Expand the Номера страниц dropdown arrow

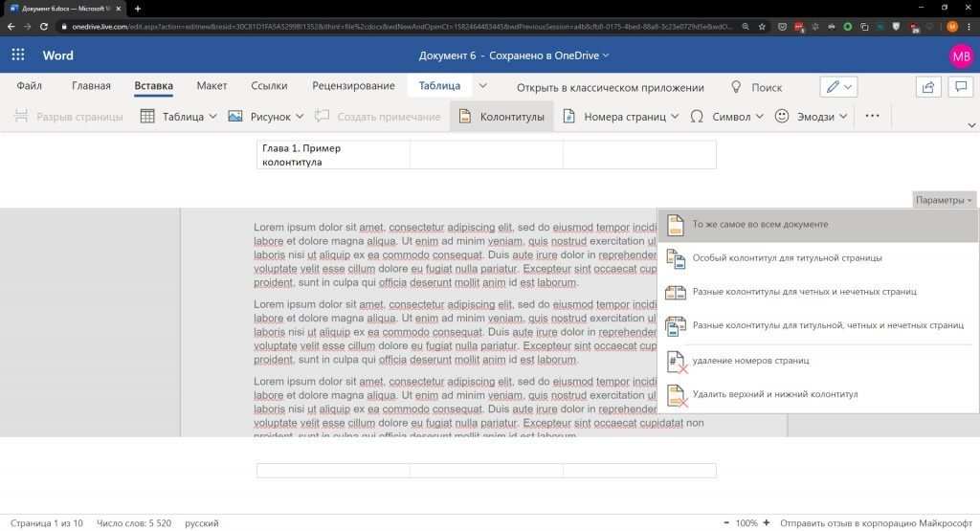(675, 116)
